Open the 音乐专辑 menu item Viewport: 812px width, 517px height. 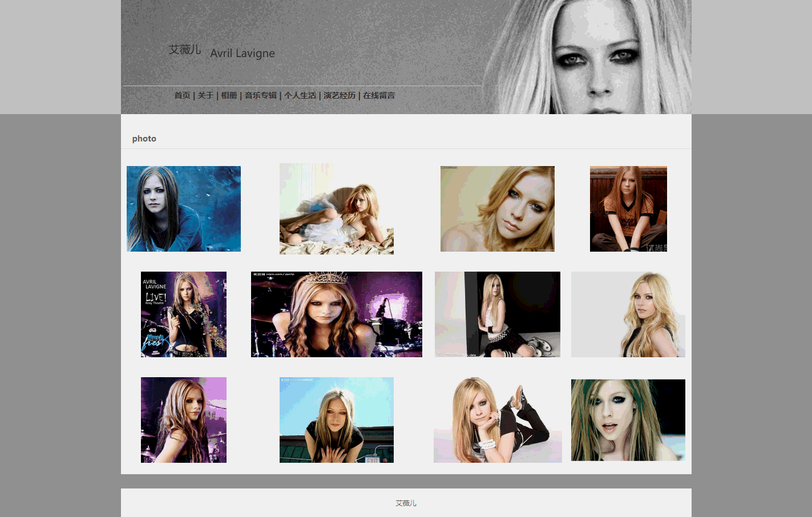coord(260,95)
